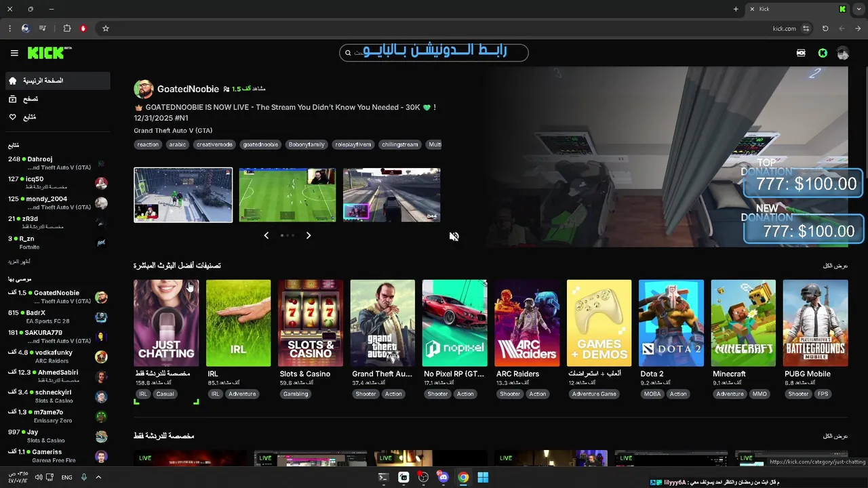The image size is (868, 488).
Task: Click the Gambling tag under Slots & Casino
Action: (296, 394)
